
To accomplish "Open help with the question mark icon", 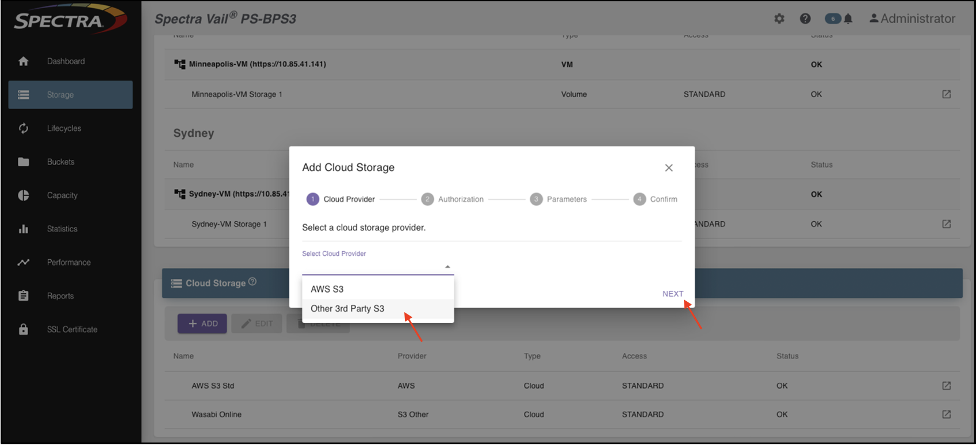I will tap(805, 19).
